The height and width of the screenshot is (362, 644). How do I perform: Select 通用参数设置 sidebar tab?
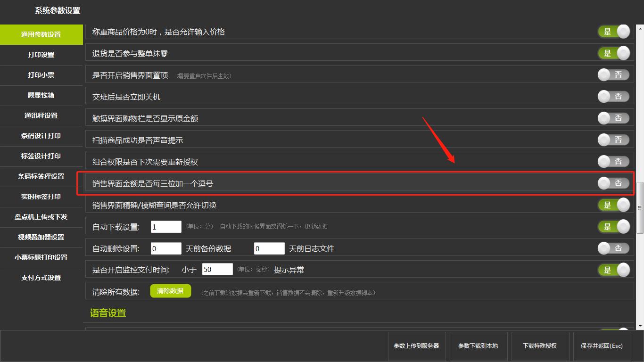[41, 34]
